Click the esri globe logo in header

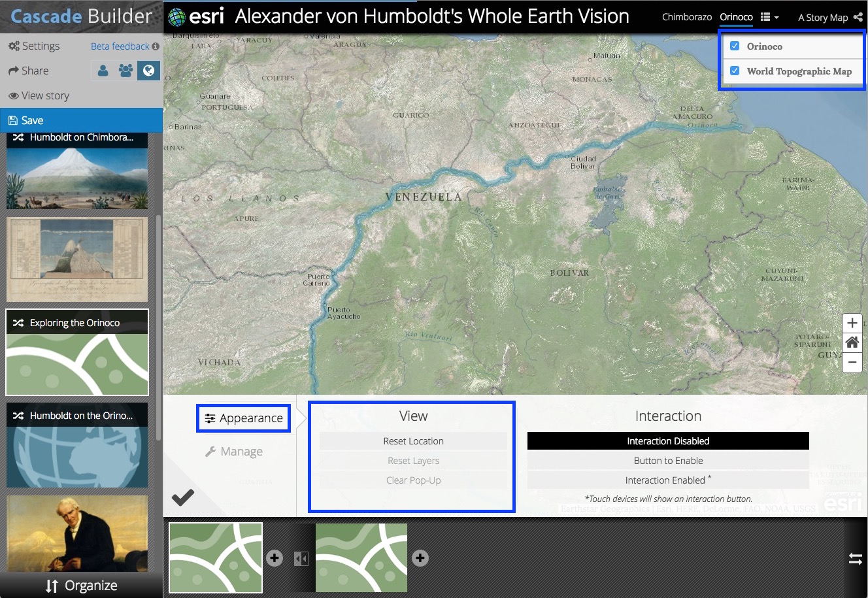(x=176, y=16)
